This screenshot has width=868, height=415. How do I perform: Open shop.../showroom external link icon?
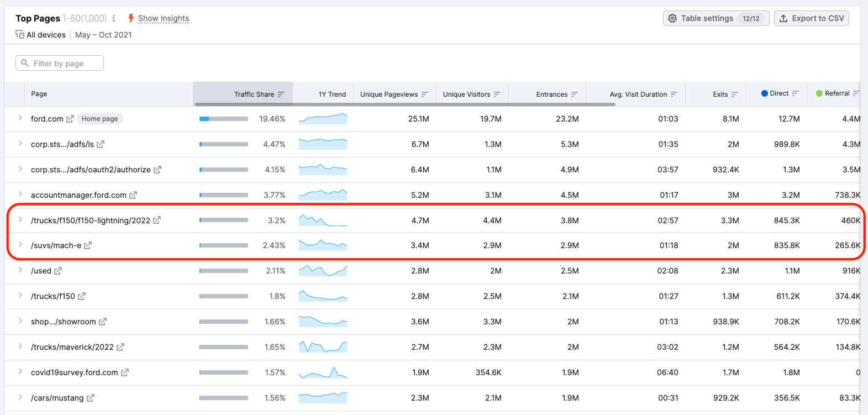click(x=103, y=322)
